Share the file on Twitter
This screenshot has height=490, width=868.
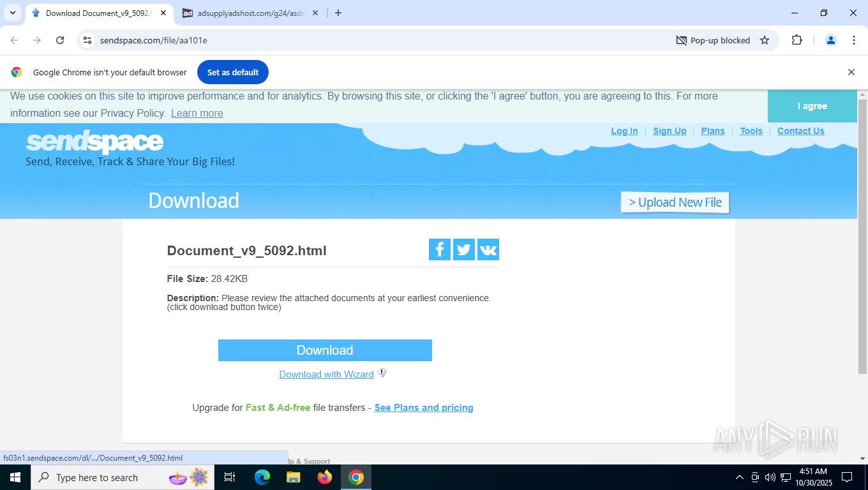(464, 249)
